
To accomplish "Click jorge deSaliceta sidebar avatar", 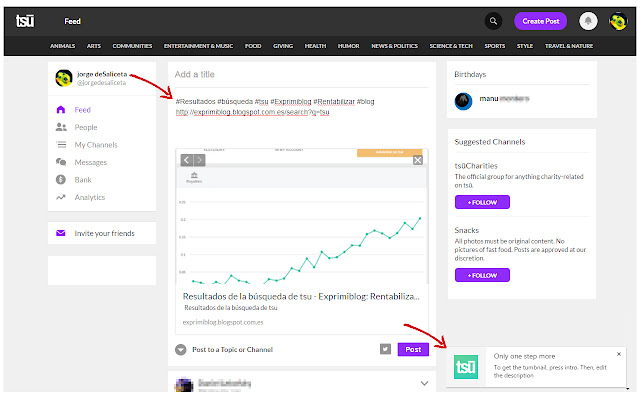I will [64, 78].
